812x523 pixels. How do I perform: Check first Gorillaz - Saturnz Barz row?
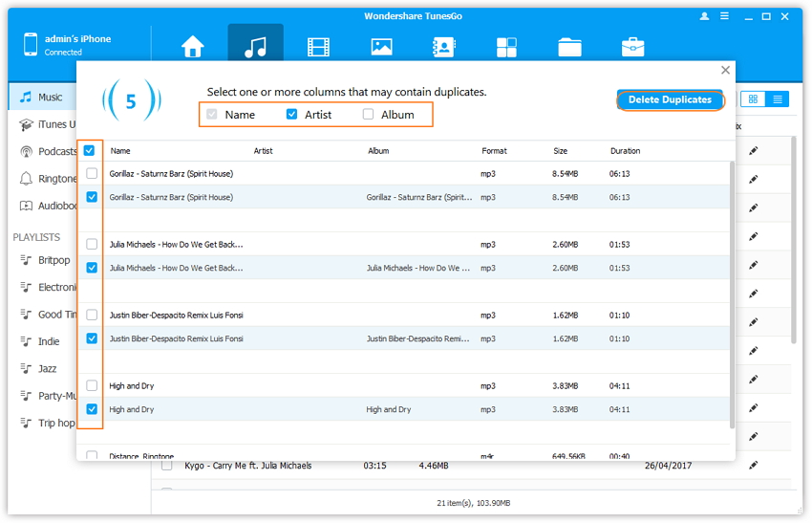(92, 174)
